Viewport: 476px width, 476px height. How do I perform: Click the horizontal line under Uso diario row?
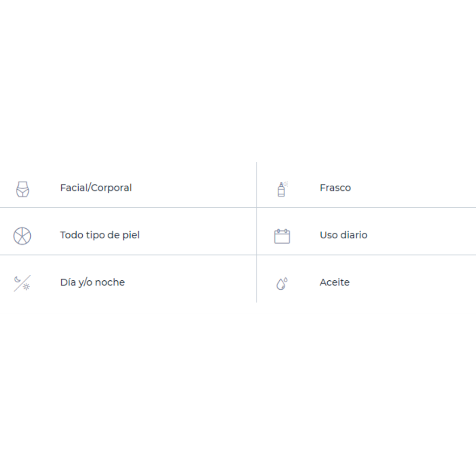(366, 255)
